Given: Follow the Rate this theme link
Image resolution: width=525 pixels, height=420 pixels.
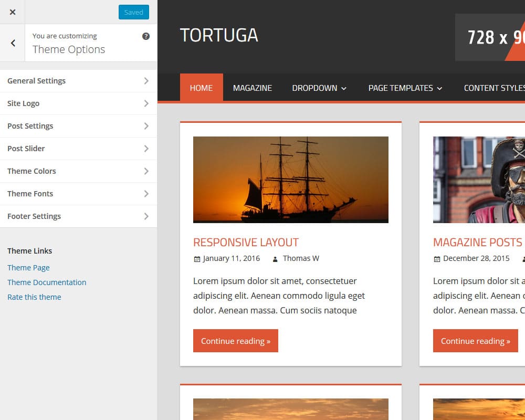Looking at the screenshot, I should (34, 297).
